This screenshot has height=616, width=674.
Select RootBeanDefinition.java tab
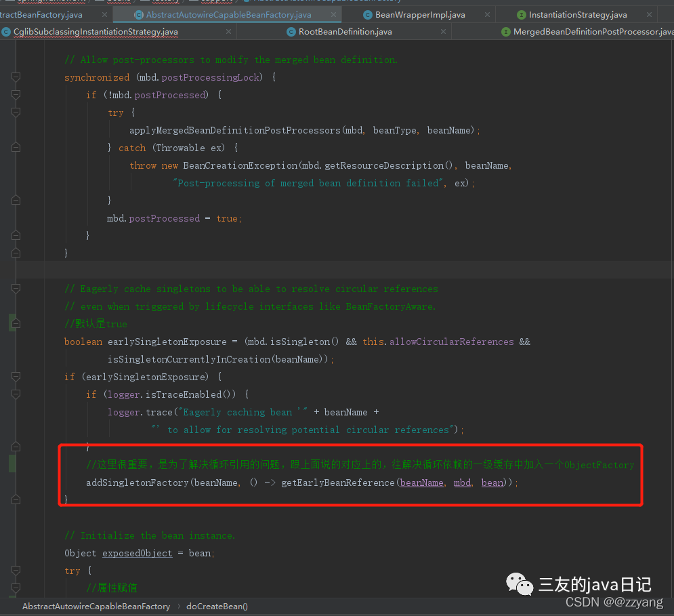[x=345, y=31]
